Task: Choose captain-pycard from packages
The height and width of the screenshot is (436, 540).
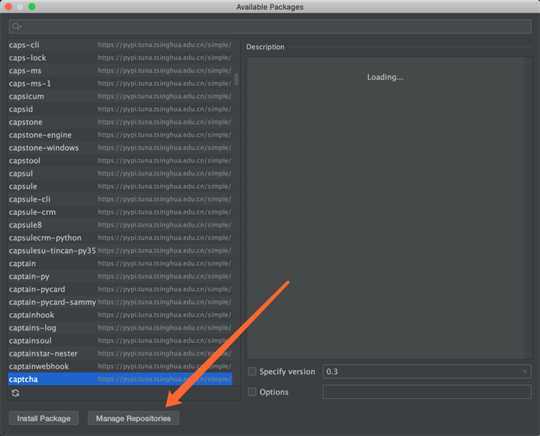Action: pyautogui.click(x=120, y=289)
